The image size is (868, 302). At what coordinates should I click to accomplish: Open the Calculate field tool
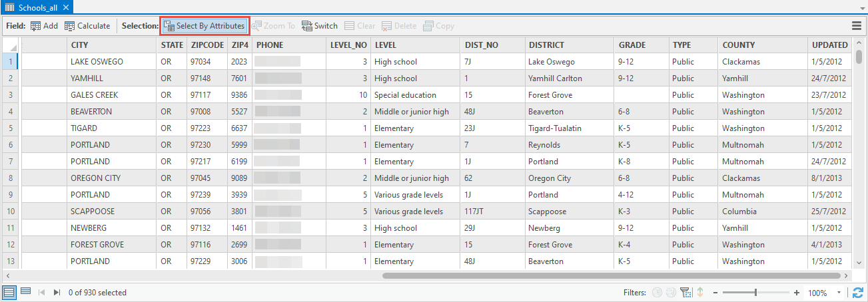click(87, 26)
